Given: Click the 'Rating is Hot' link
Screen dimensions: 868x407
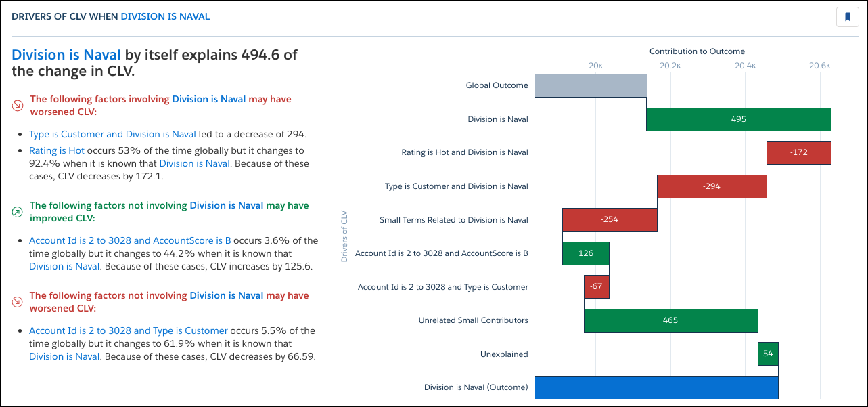Looking at the screenshot, I should coord(57,150).
